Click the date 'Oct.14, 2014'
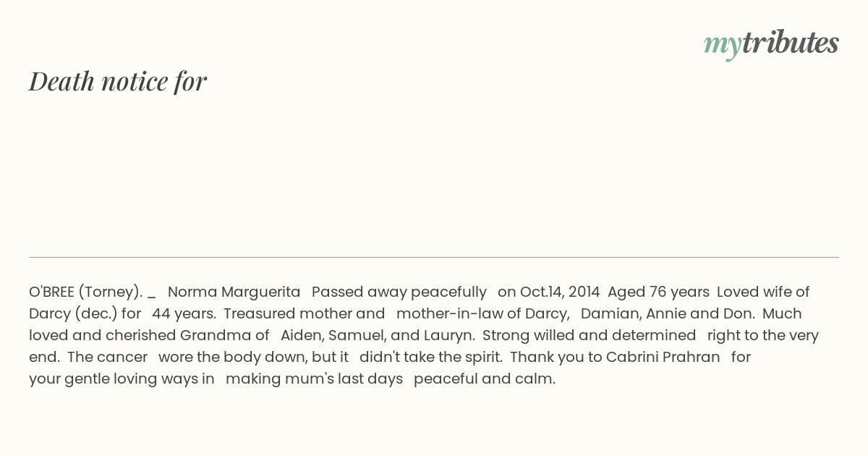Image resolution: width=868 pixels, height=456 pixels. (559, 292)
